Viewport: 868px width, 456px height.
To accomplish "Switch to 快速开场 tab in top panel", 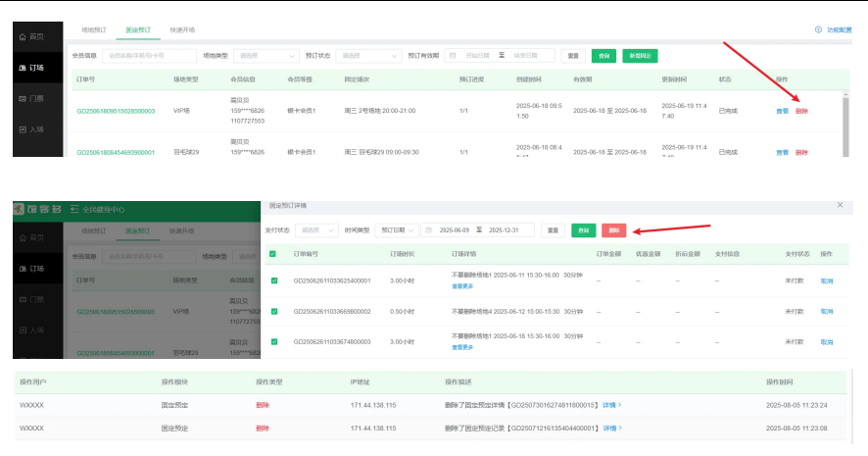I will coord(182,30).
